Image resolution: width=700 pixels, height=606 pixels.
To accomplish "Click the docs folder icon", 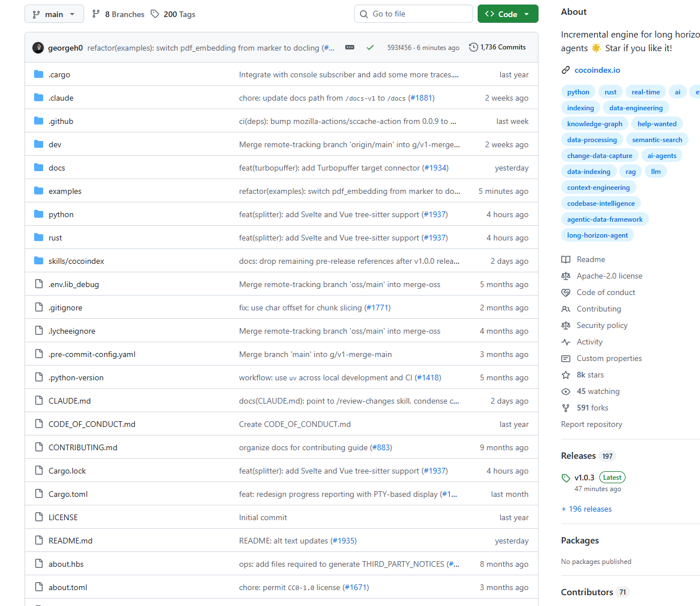I will tap(39, 168).
